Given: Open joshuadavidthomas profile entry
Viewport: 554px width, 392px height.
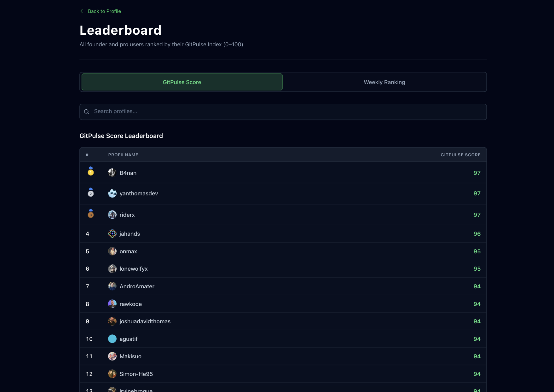Looking at the screenshot, I should pos(145,321).
